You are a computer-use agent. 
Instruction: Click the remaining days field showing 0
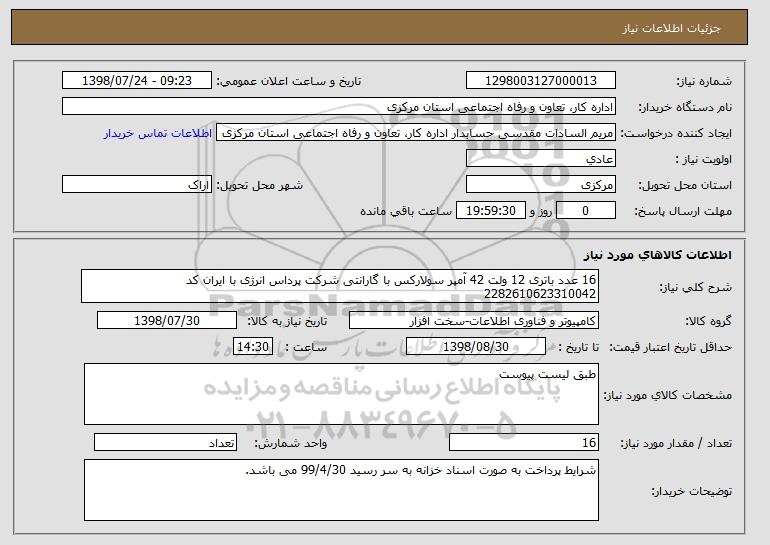(x=585, y=211)
